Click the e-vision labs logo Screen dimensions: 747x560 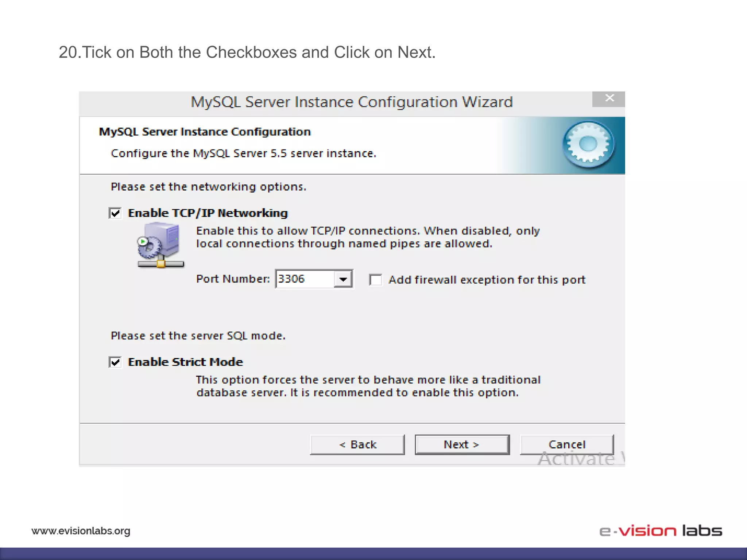661,530
